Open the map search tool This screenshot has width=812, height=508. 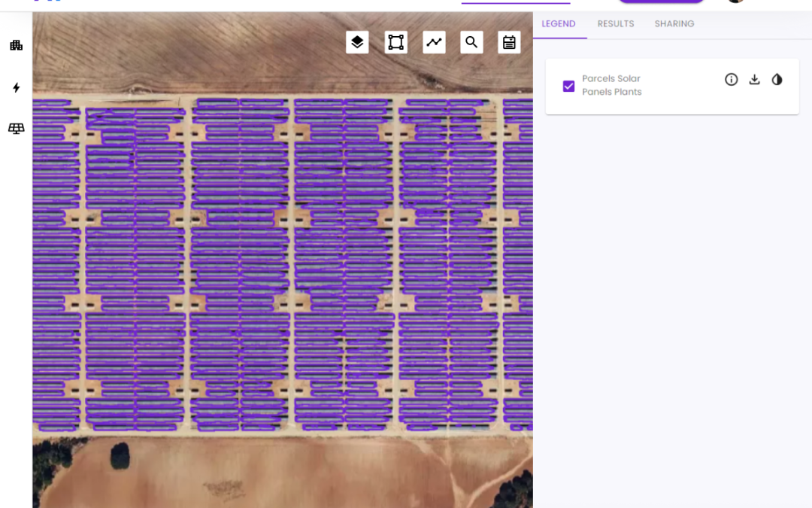click(471, 42)
